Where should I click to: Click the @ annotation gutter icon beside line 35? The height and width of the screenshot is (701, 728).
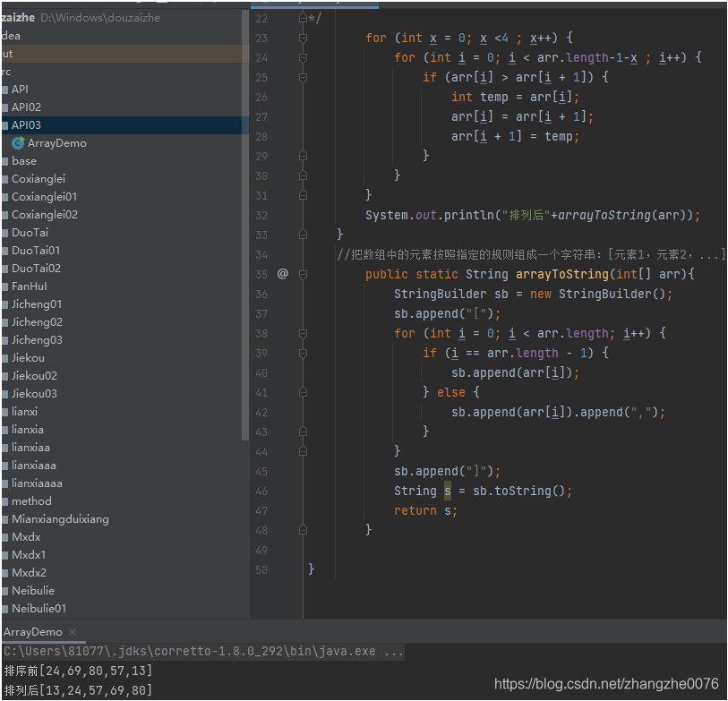282,274
